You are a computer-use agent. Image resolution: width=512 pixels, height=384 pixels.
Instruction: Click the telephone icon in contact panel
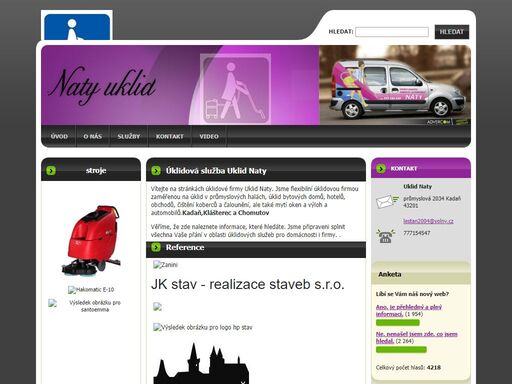386,236
